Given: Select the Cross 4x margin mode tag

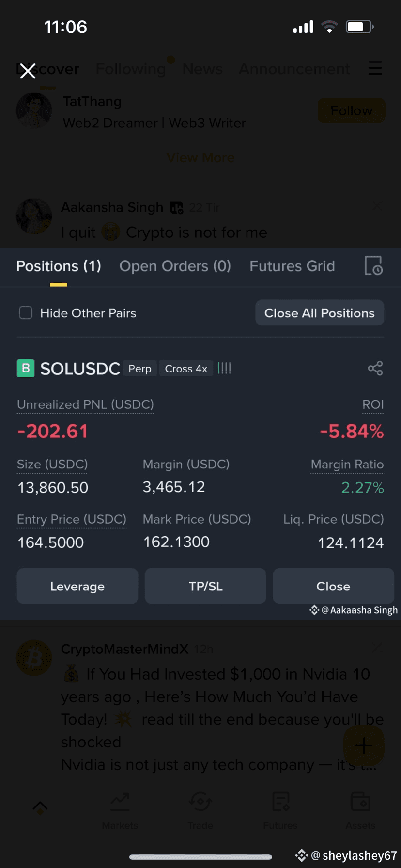Looking at the screenshot, I should pyautogui.click(x=186, y=369).
